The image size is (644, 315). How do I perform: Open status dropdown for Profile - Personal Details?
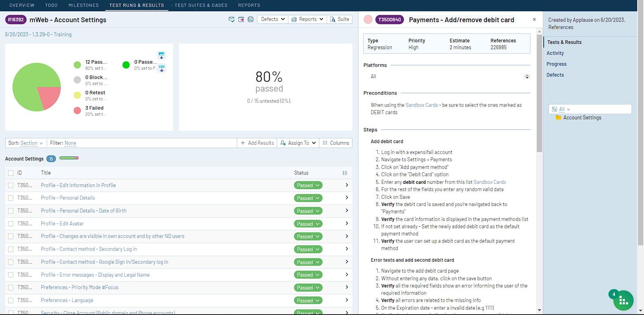point(308,198)
